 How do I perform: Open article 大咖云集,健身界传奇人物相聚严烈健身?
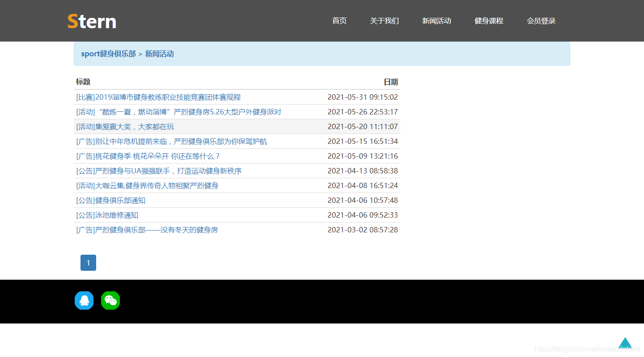pyautogui.click(x=147, y=185)
